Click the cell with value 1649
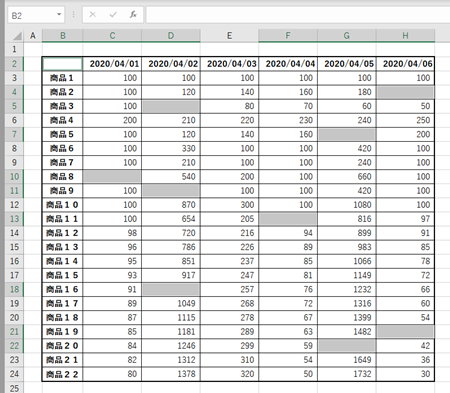This screenshot has width=450, height=393. [347, 360]
